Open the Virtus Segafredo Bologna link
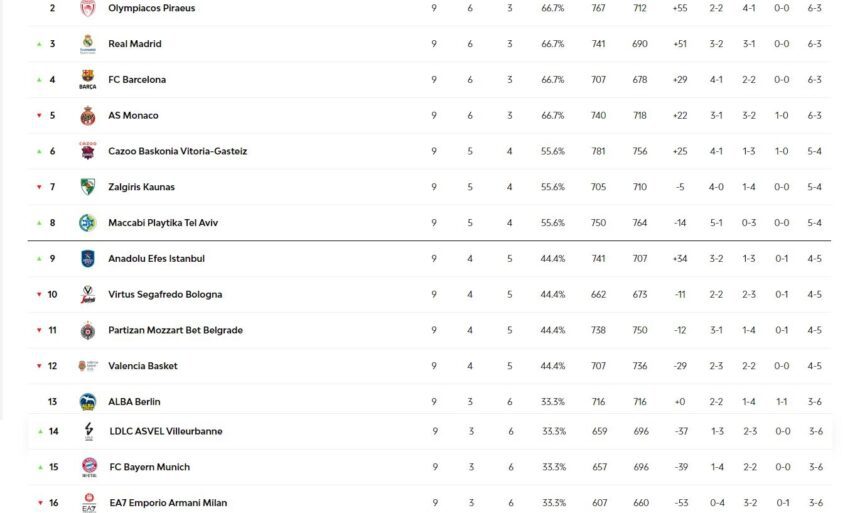Viewport: 855px width, 513px height. click(165, 295)
